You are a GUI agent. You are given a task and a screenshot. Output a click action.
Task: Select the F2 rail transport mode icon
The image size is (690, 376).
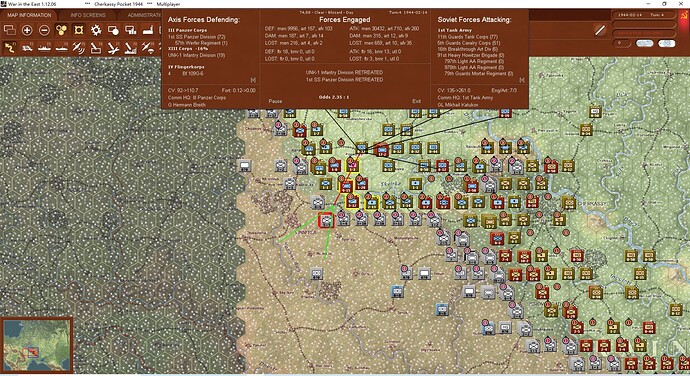pyautogui.click(x=27, y=48)
